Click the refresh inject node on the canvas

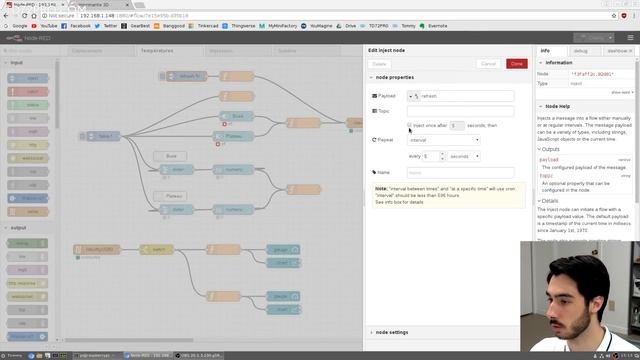click(187, 76)
